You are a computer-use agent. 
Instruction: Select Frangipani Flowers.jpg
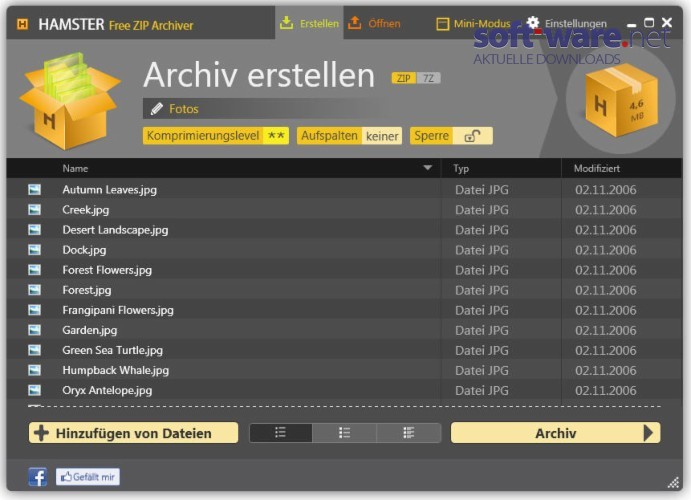[118, 310]
